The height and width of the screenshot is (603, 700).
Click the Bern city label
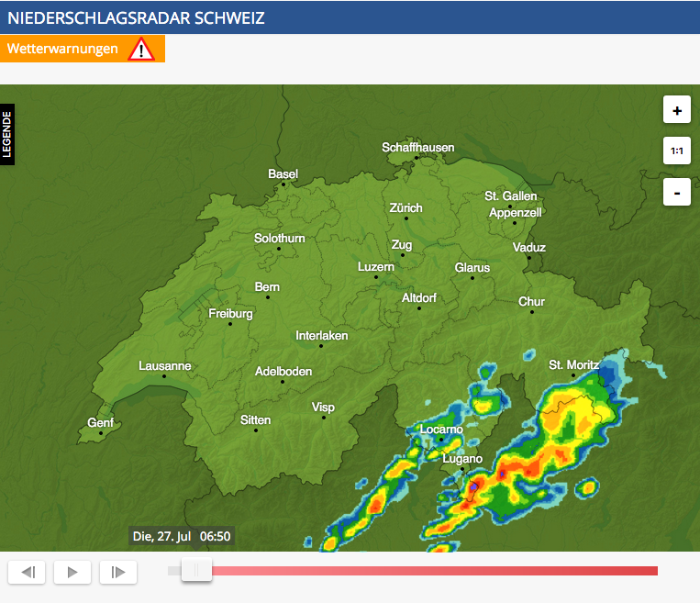267,286
